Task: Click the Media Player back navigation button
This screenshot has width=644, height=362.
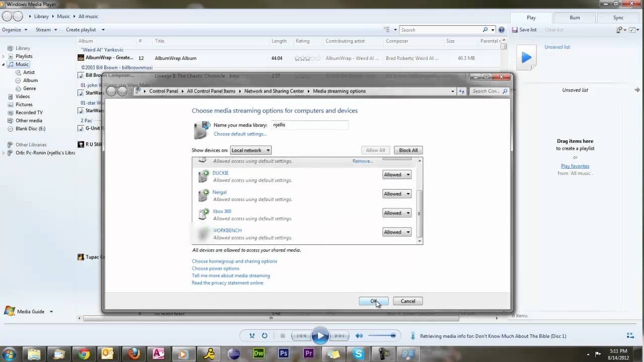Action: pos(7,16)
